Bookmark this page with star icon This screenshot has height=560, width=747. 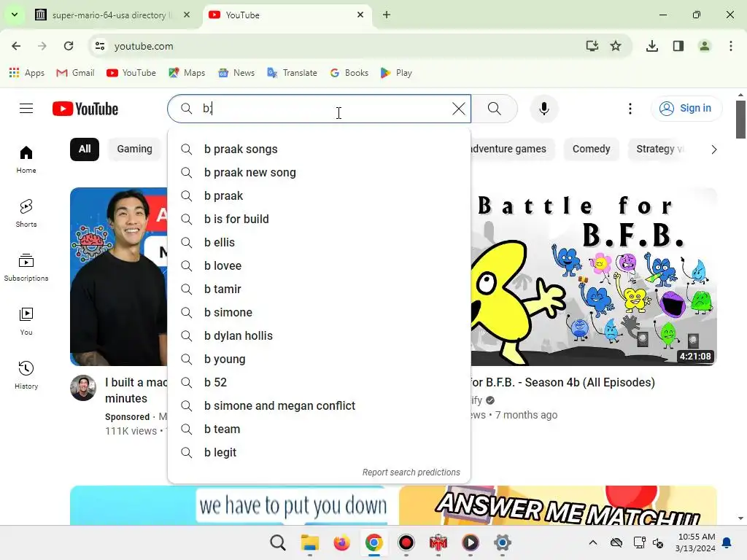pyautogui.click(x=616, y=46)
